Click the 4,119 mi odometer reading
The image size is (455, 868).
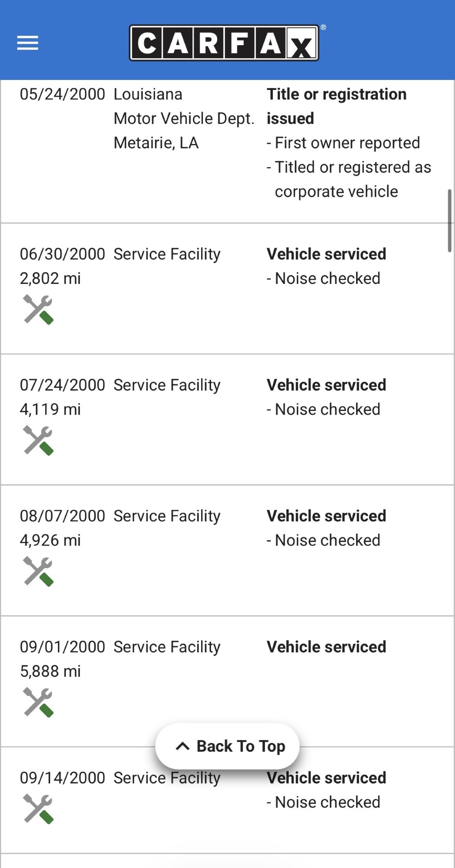(x=50, y=410)
